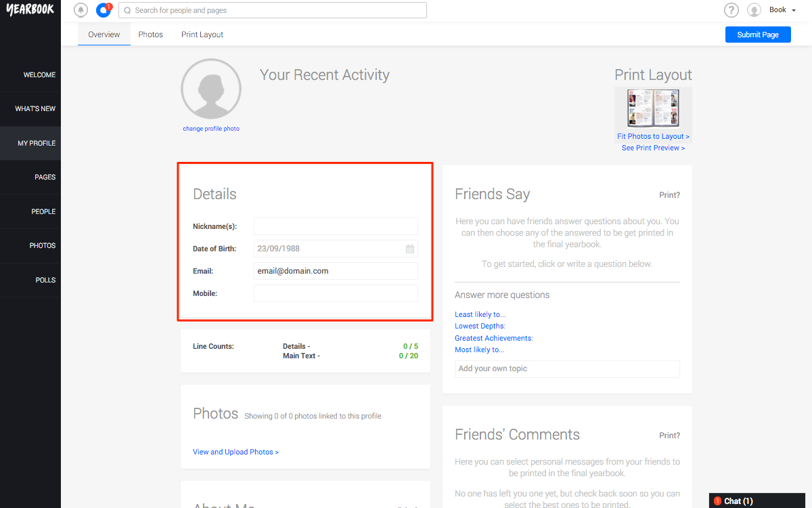Click the Nickname(s) input field

(336, 226)
